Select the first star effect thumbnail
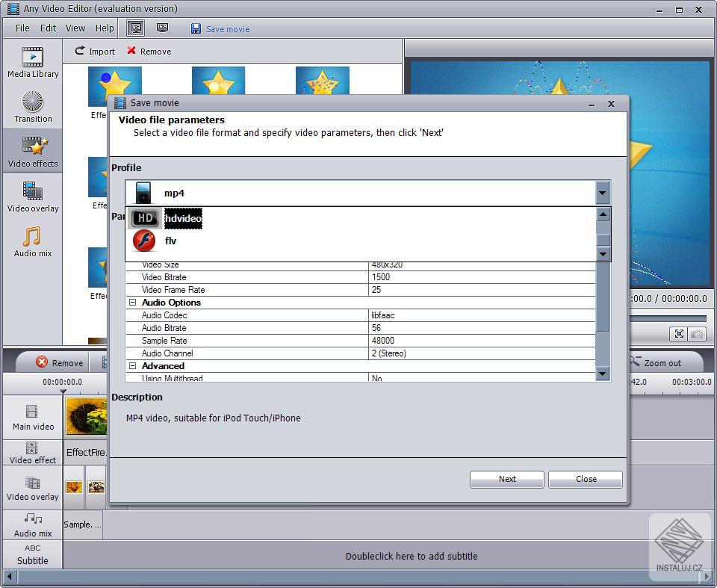 coord(115,87)
